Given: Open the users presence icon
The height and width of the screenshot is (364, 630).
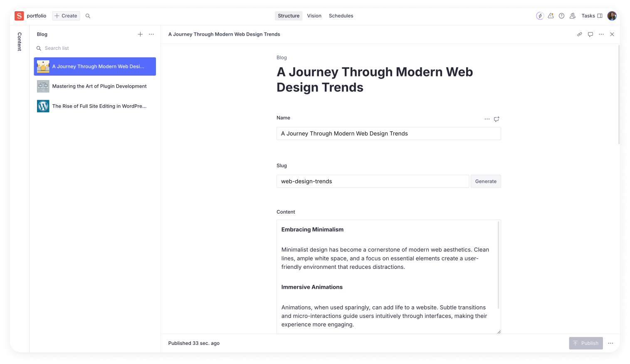Looking at the screenshot, I should (573, 16).
